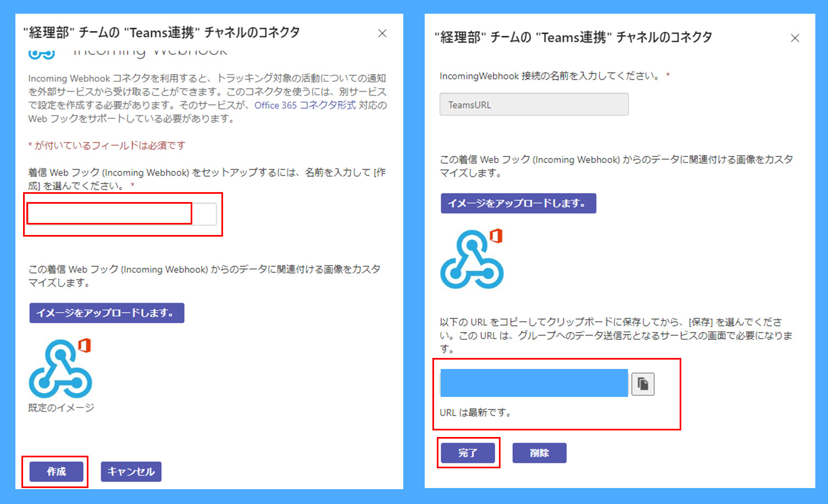This screenshot has width=828, height=504.
Task: Click the URL は最新です status text
Action: [476, 412]
